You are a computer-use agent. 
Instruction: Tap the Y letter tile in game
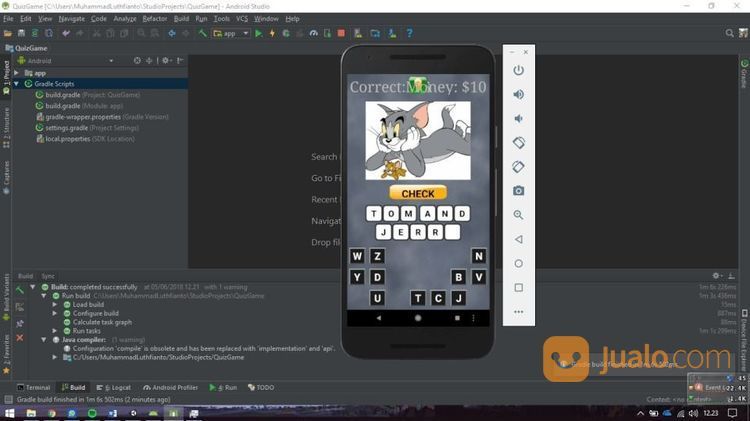click(357, 277)
